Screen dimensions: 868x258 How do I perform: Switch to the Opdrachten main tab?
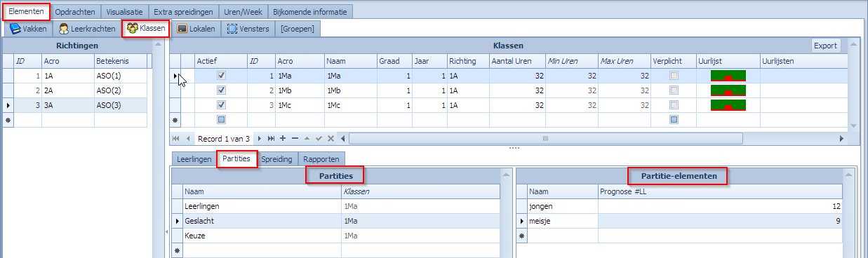tap(75, 12)
